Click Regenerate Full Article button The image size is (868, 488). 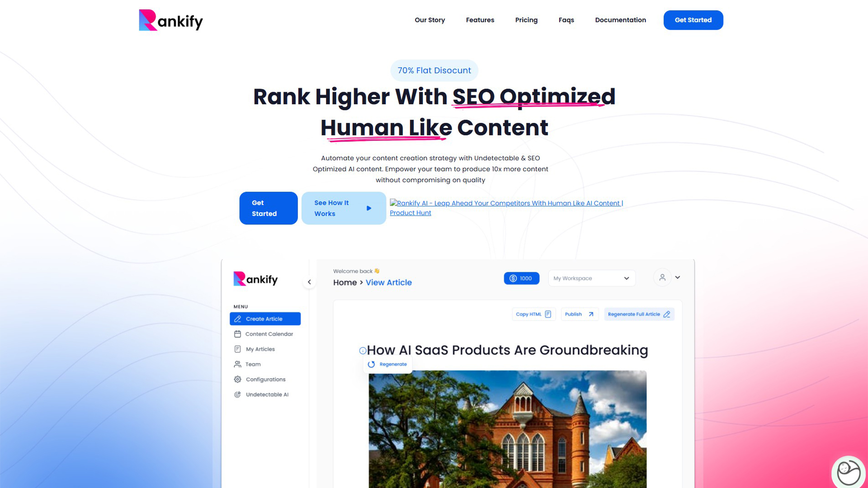(639, 314)
